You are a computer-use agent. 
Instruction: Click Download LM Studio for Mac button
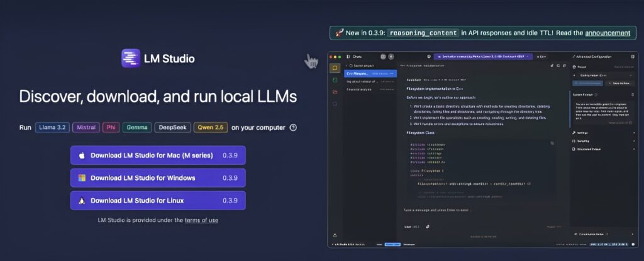pos(157,155)
